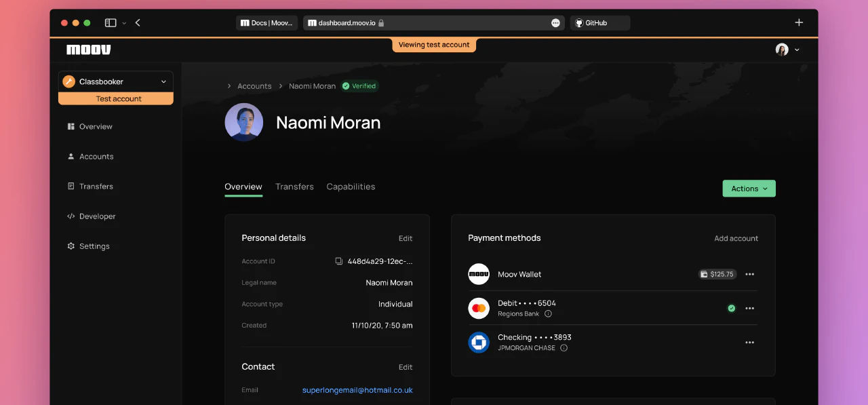Click the address bar more options icon
The image size is (868, 405).
click(555, 23)
